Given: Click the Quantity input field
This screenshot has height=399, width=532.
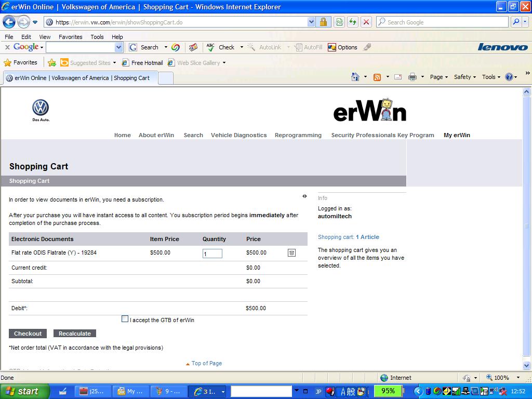Looking at the screenshot, I should click(212, 254).
